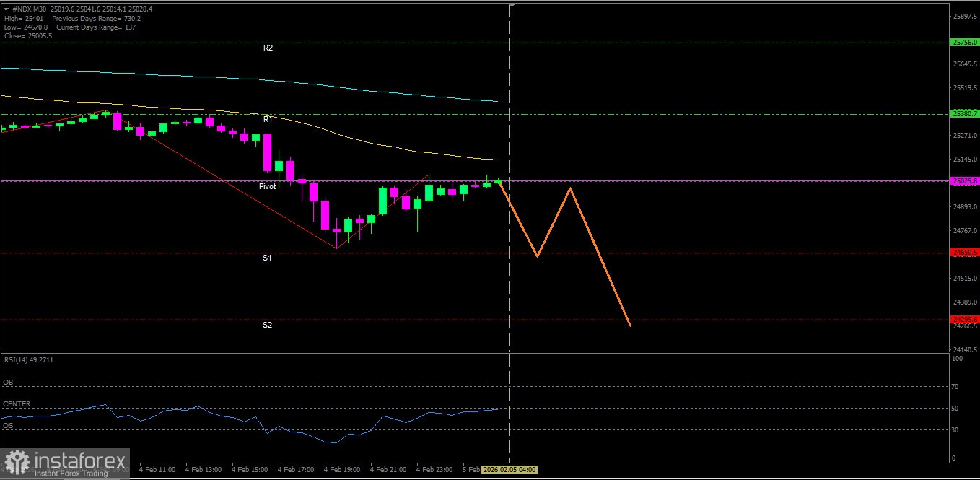Click the red 24680.5 price tag
980x480 pixels.
(965, 253)
